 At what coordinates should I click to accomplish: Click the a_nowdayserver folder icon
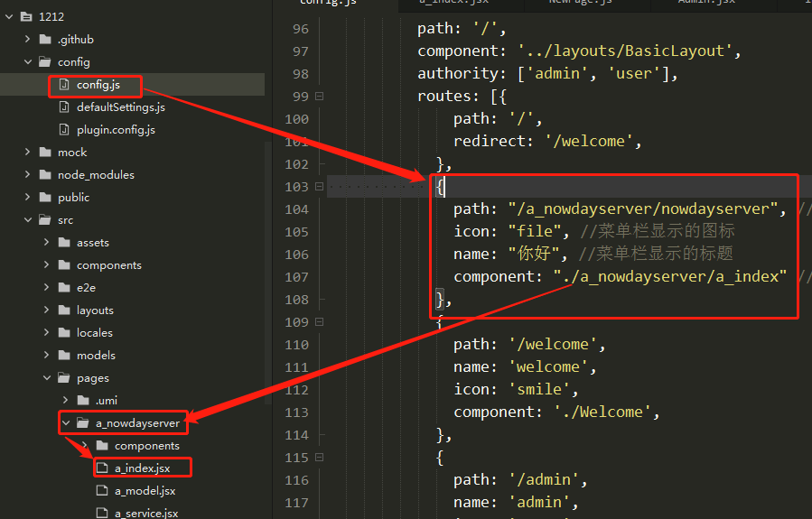click(83, 422)
